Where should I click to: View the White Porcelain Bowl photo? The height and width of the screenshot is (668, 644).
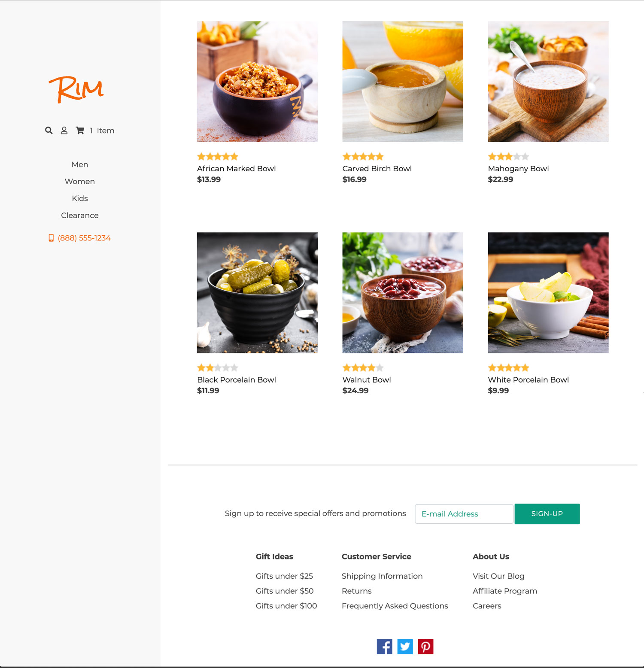click(x=548, y=293)
